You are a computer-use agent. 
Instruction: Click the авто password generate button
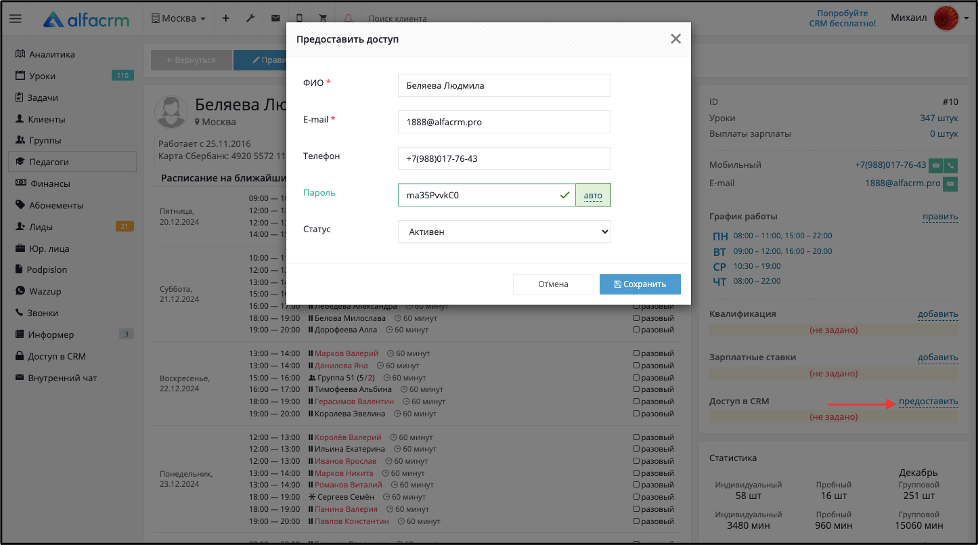click(x=593, y=195)
